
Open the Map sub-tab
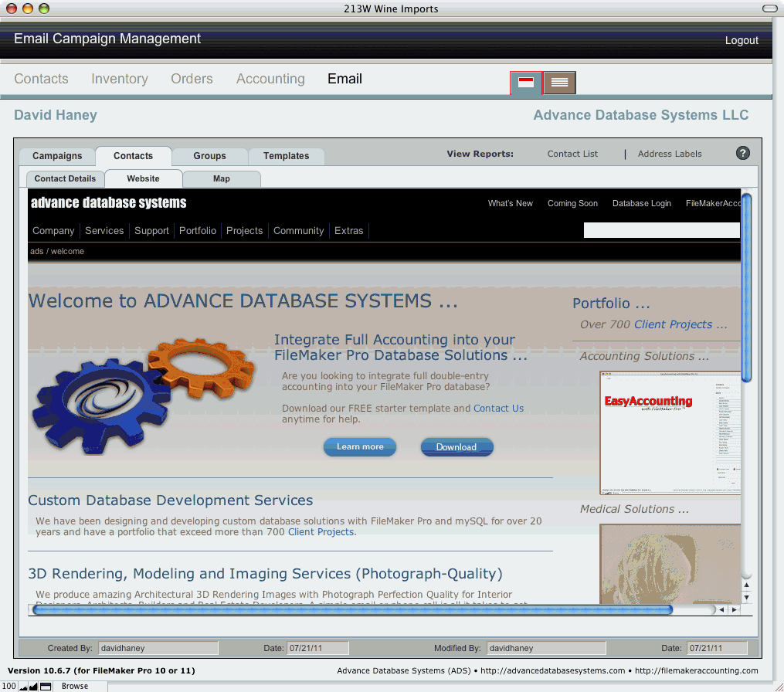[x=222, y=178]
